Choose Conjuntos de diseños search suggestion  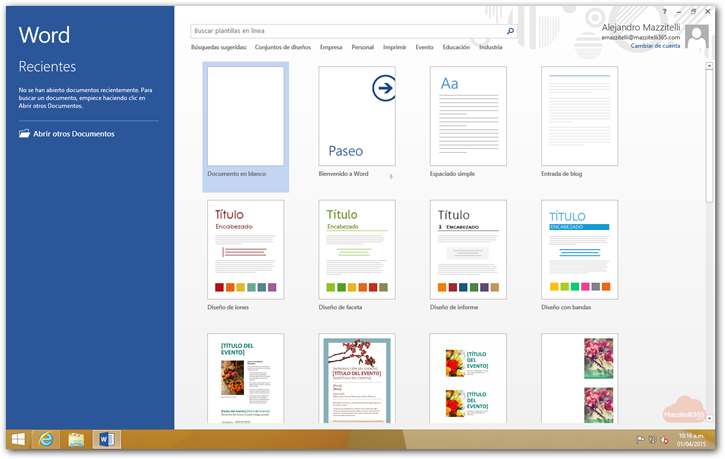(282, 47)
